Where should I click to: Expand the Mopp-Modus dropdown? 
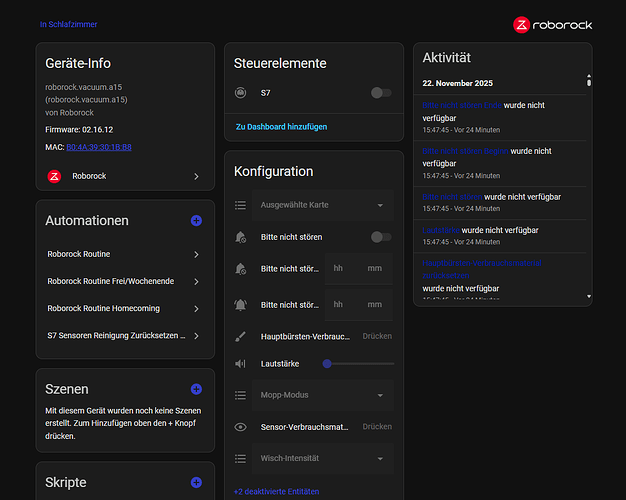(x=322, y=396)
